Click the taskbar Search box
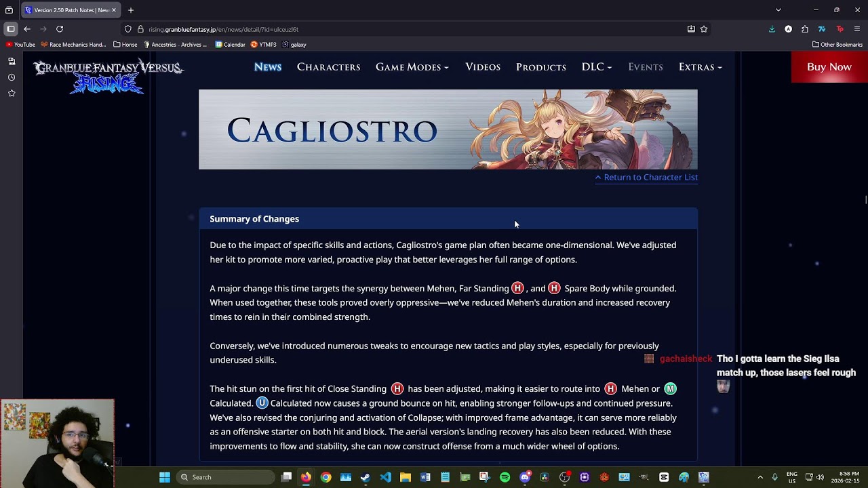This screenshot has width=868, height=488. pyautogui.click(x=225, y=477)
